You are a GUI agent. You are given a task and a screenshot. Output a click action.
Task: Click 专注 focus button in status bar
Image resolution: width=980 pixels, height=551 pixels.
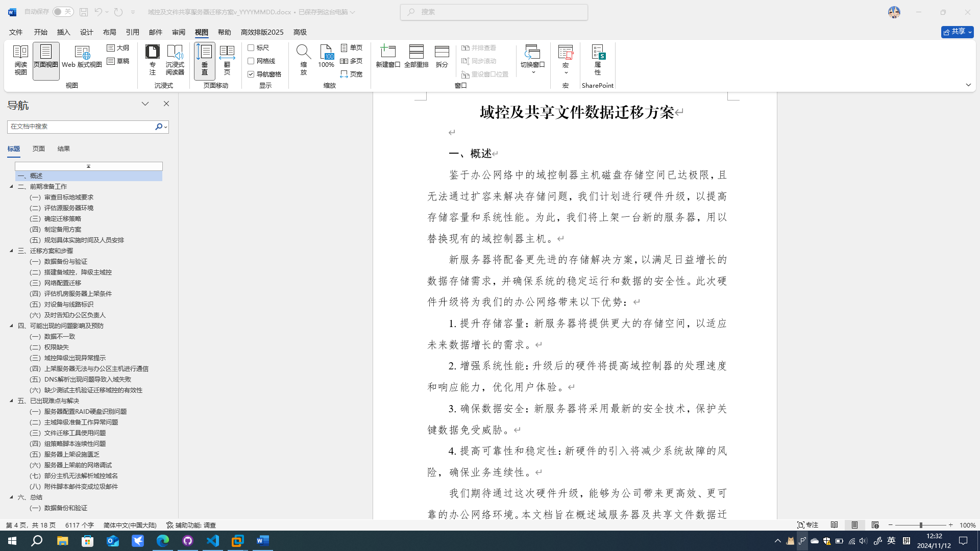tap(808, 525)
